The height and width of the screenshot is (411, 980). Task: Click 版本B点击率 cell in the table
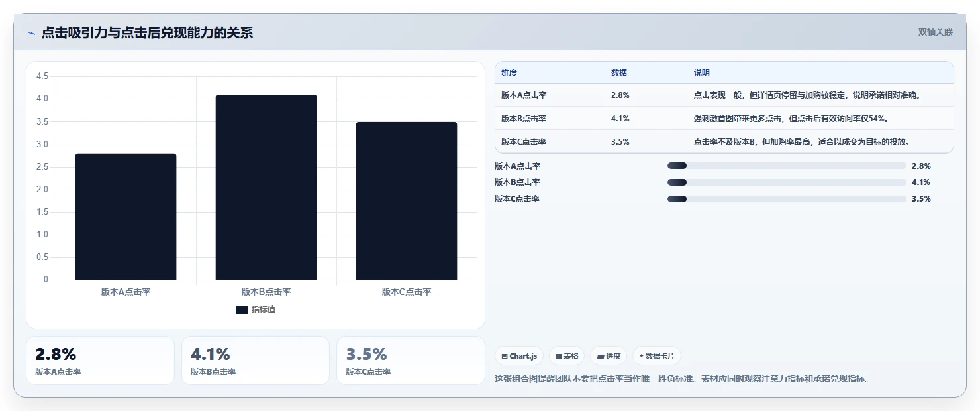click(x=524, y=119)
